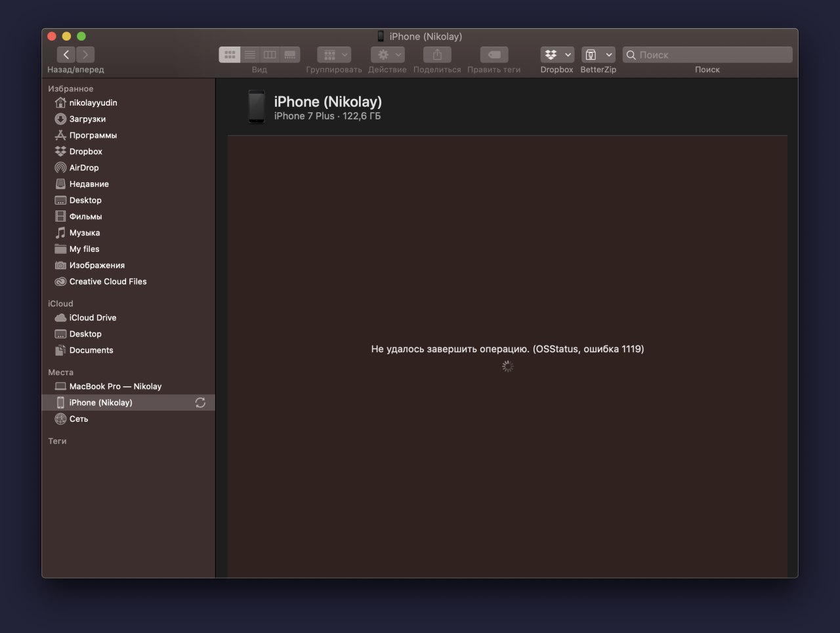Select iPhone (Nikolay) in sidebar
Viewport: 840px width, 633px height.
(129, 403)
